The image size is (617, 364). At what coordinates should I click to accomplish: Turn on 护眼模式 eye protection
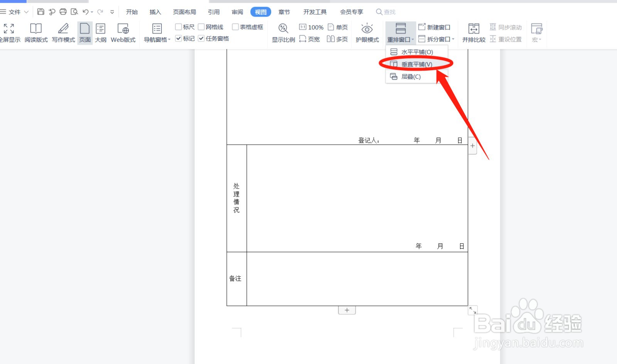pyautogui.click(x=367, y=32)
